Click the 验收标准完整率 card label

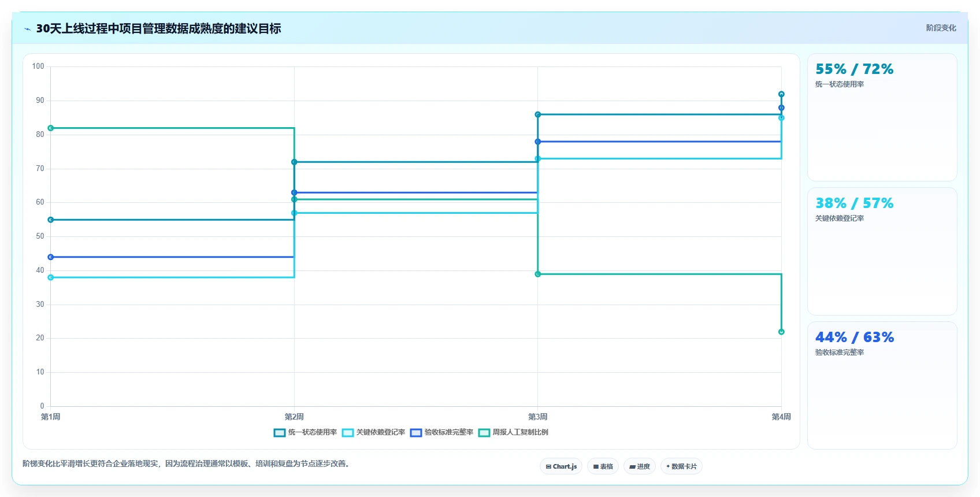(840, 353)
